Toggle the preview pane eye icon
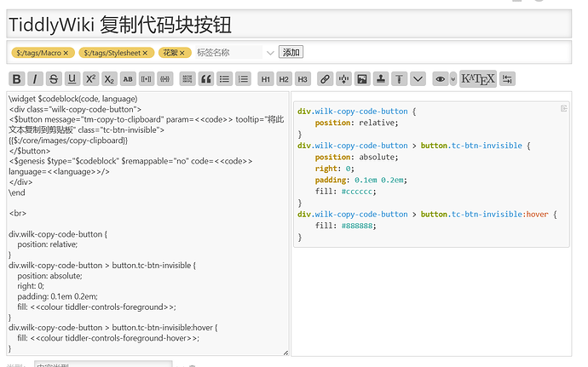 point(441,79)
